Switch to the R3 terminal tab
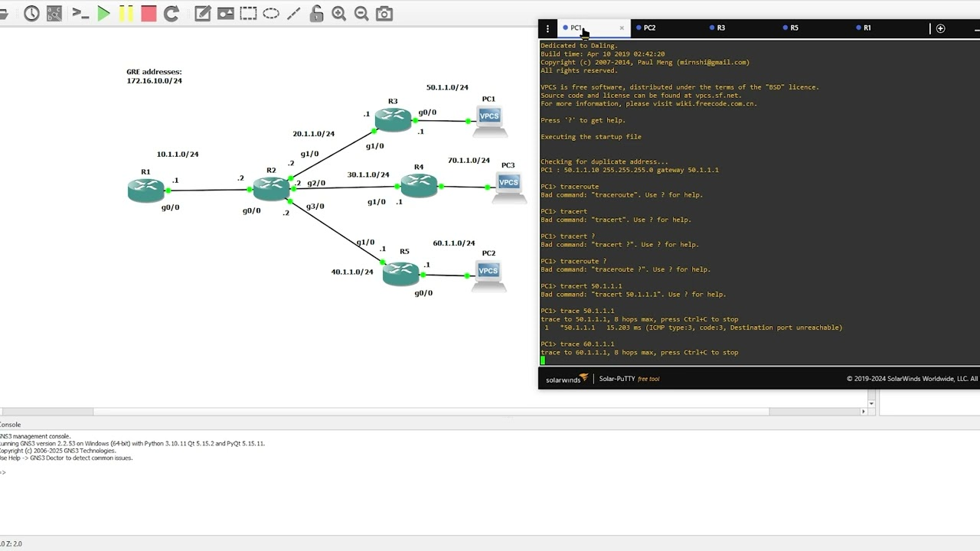Viewport: 980px width, 551px height. click(x=720, y=28)
